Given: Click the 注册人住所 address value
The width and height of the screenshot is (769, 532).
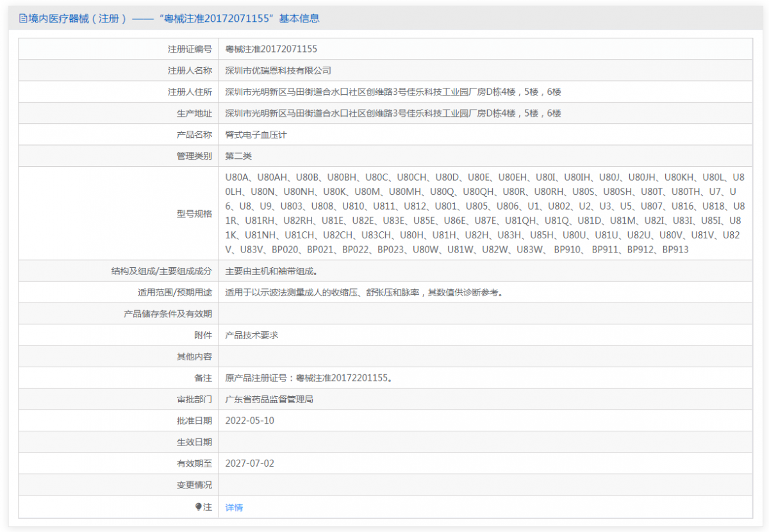Looking at the screenshot, I should pos(393,92).
